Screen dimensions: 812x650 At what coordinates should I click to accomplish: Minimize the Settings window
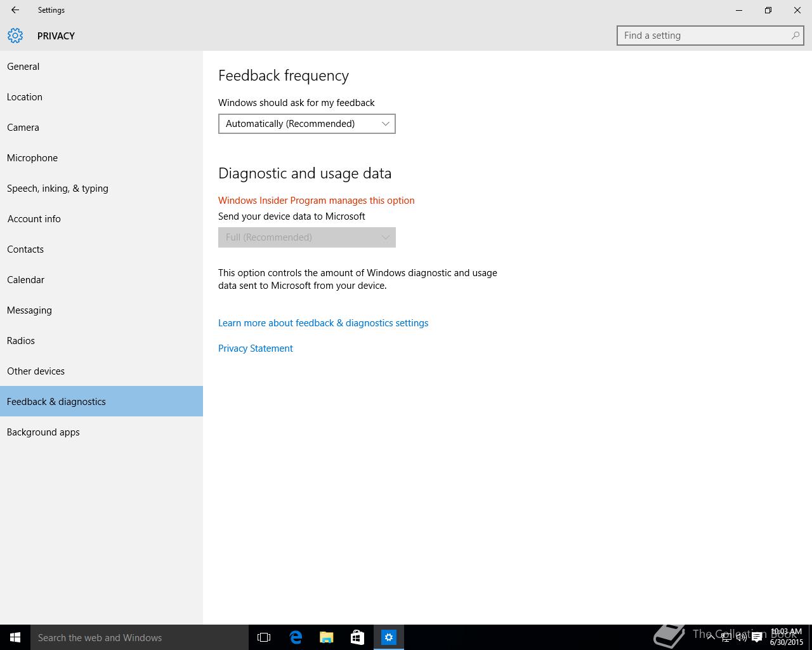tap(739, 10)
